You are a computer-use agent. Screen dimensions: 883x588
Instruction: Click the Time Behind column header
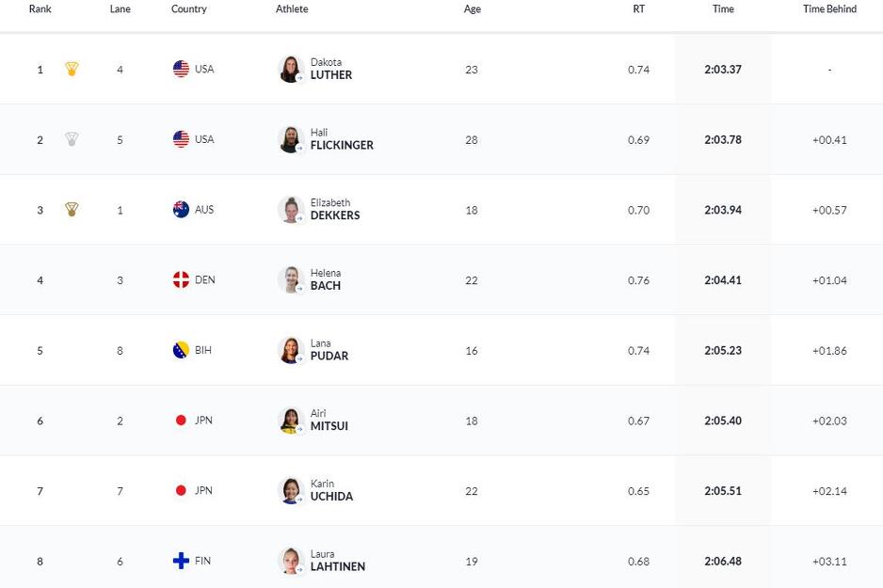[x=829, y=9]
